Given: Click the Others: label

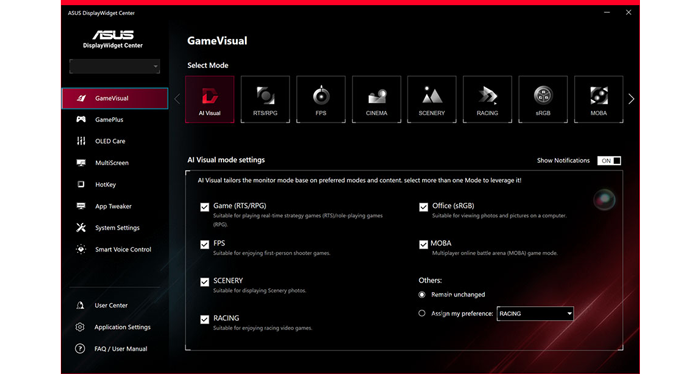Looking at the screenshot, I should [x=430, y=280].
